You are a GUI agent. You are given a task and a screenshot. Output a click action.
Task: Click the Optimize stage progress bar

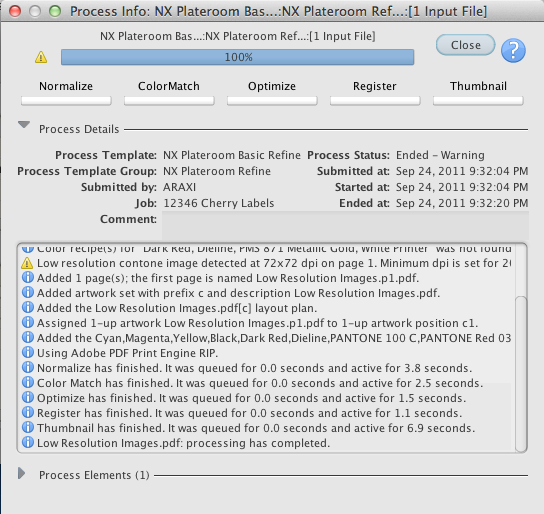(x=272, y=101)
